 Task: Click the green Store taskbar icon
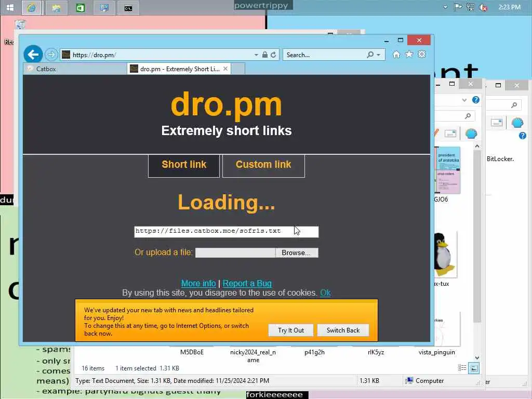pos(81,8)
